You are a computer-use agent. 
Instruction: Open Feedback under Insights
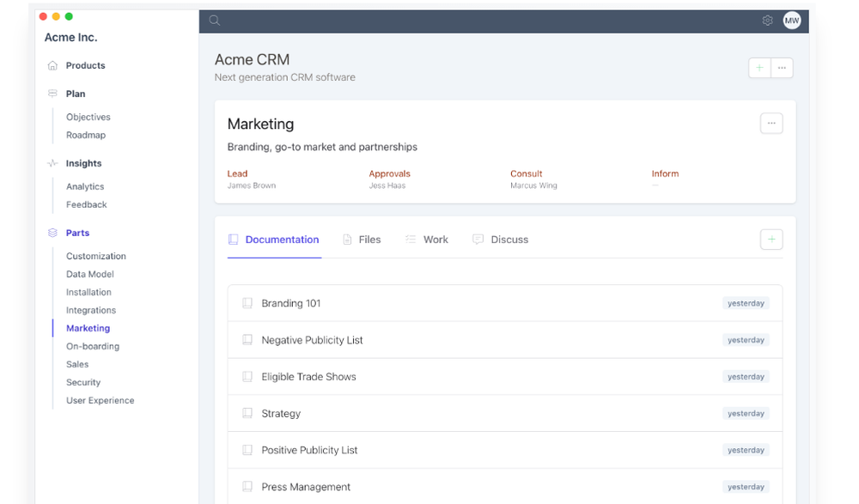pyautogui.click(x=87, y=204)
